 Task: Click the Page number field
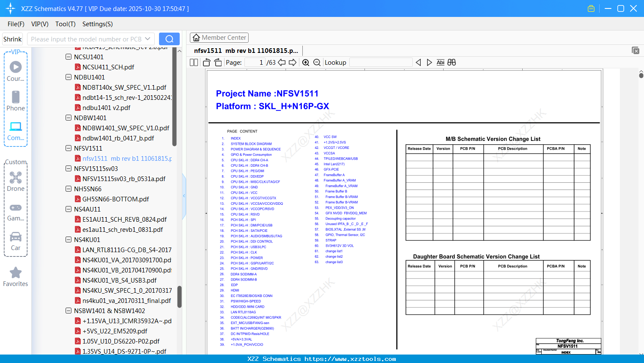coord(255,62)
